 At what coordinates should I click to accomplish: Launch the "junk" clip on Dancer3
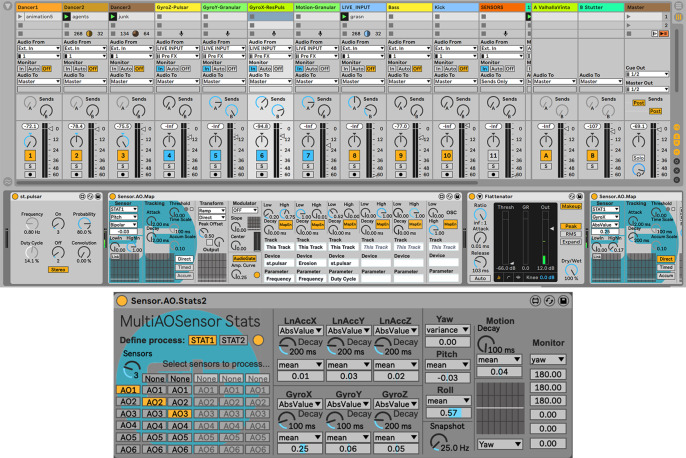[x=113, y=17]
